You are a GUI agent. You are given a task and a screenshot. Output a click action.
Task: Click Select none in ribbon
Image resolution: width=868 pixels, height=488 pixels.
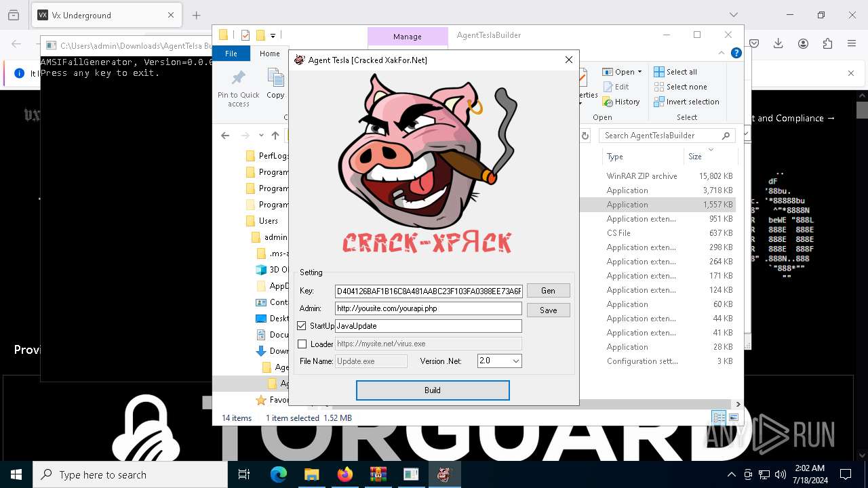pyautogui.click(x=680, y=87)
